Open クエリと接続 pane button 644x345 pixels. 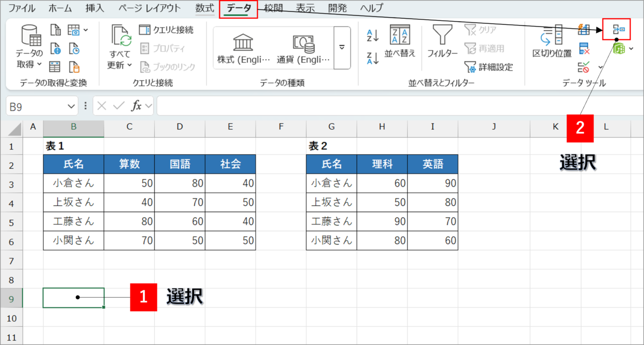tap(166, 30)
